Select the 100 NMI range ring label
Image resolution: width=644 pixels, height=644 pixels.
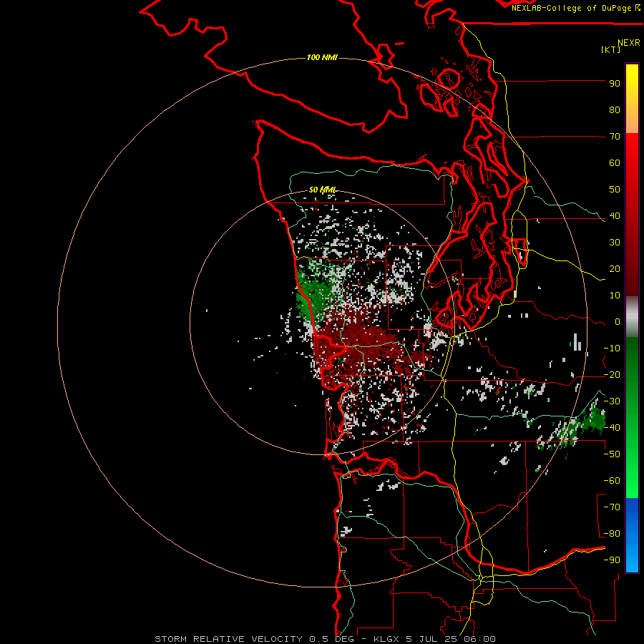tap(322, 57)
